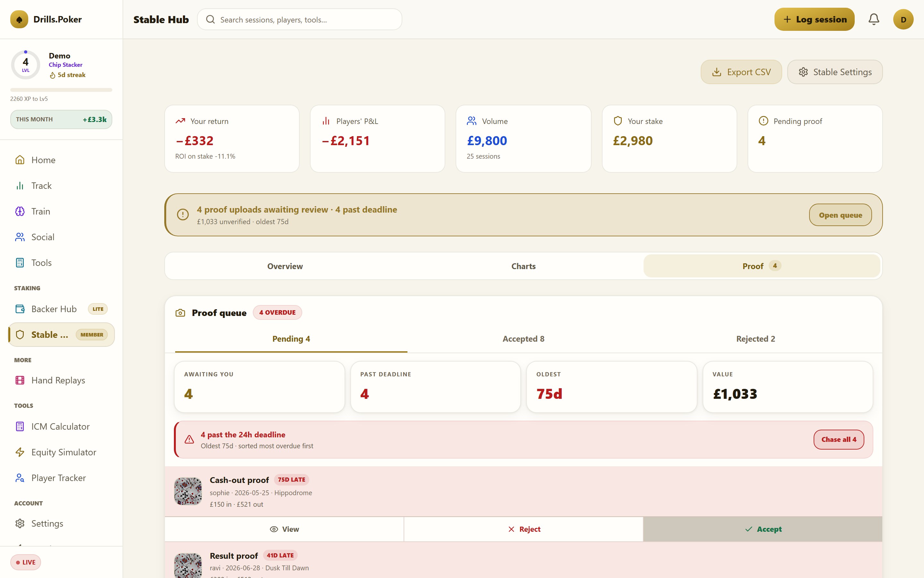This screenshot has width=924, height=578.
Task: Focus the search sessions input field
Action: [x=300, y=20]
